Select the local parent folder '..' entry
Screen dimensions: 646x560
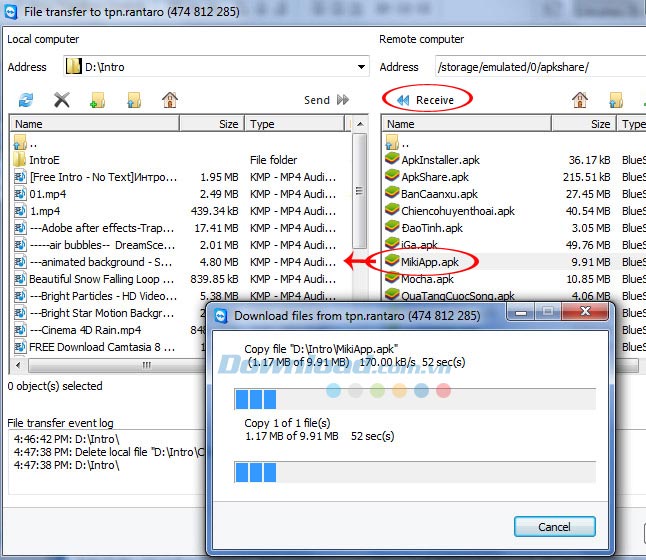[x=26, y=143]
